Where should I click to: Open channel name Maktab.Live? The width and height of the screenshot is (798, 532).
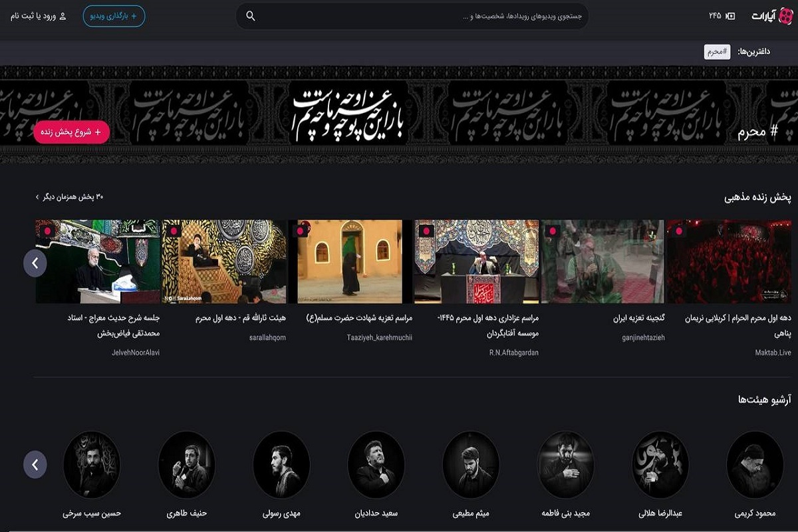pyautogui.click(x=773, y=352)
